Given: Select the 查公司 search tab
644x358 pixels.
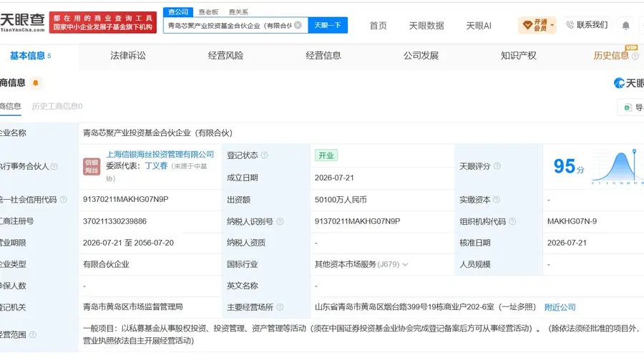Looking at the screenshot, I should click(178, 12).
